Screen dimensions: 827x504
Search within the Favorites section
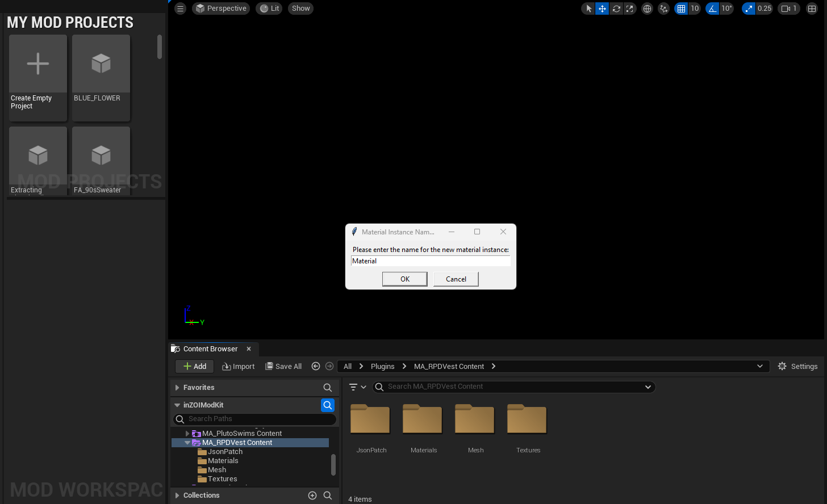pyautogui.click(x=328, y=388)
